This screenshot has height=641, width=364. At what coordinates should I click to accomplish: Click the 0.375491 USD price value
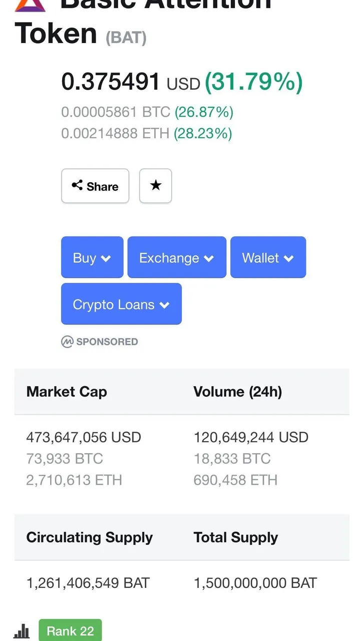point(131,82)
